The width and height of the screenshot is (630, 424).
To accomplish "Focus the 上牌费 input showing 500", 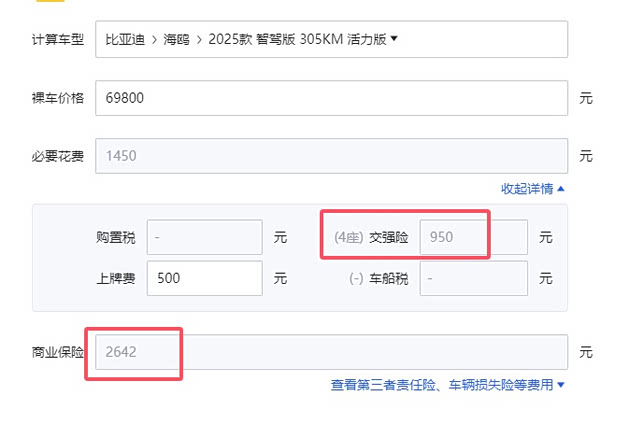I will pyautogui.click(x=204, y=278).
